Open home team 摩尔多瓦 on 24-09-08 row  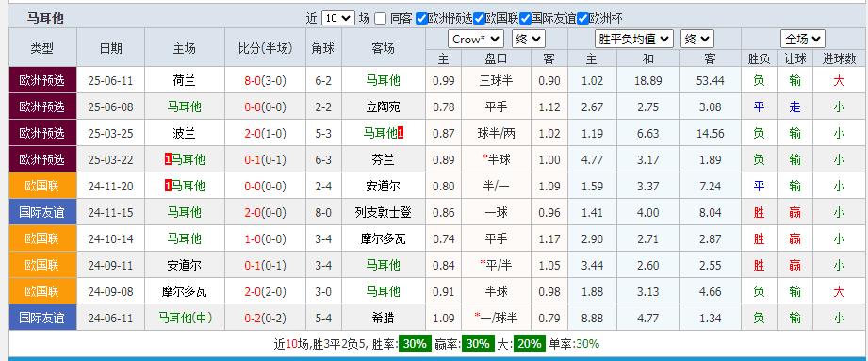tap(185, 291)
